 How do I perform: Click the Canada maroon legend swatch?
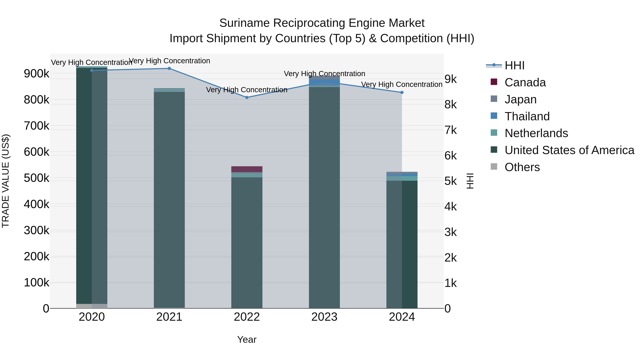click(494, 82)
